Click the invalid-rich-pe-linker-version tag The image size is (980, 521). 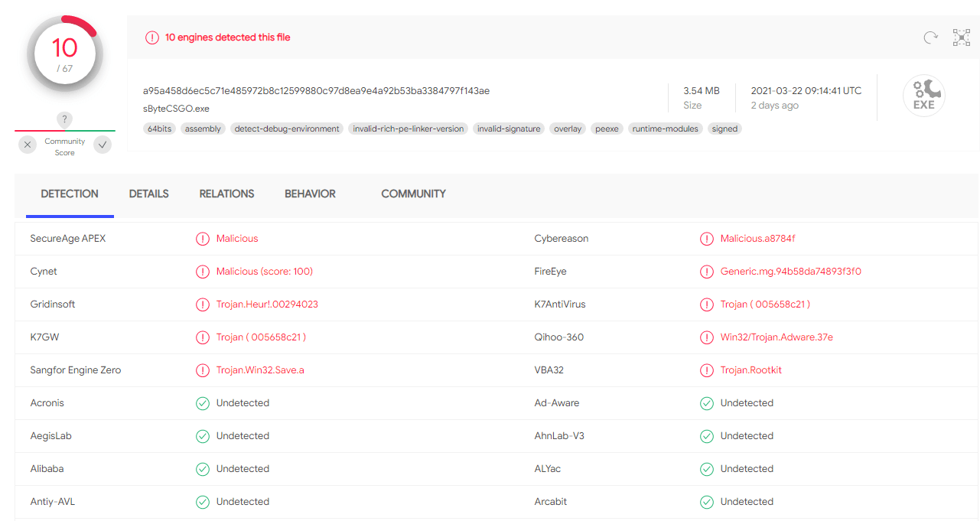coord(408,129)
